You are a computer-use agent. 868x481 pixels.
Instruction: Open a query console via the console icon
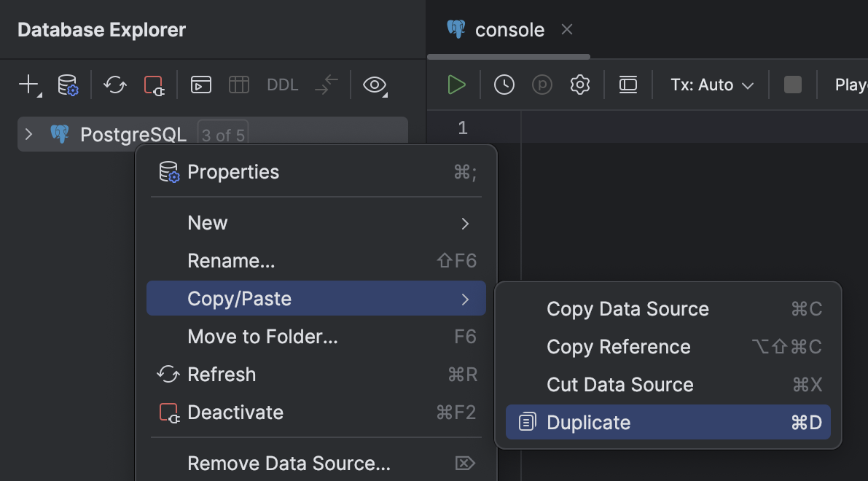tap(200, 85)
